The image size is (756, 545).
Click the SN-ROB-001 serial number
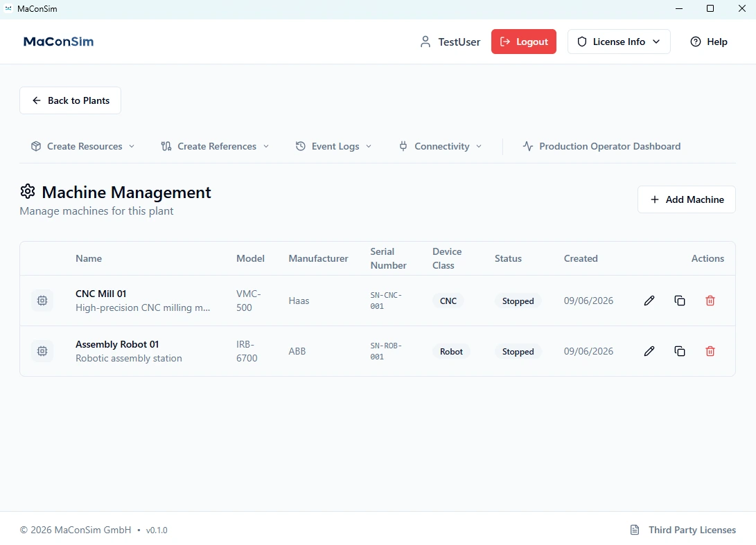tap(386, 351)
